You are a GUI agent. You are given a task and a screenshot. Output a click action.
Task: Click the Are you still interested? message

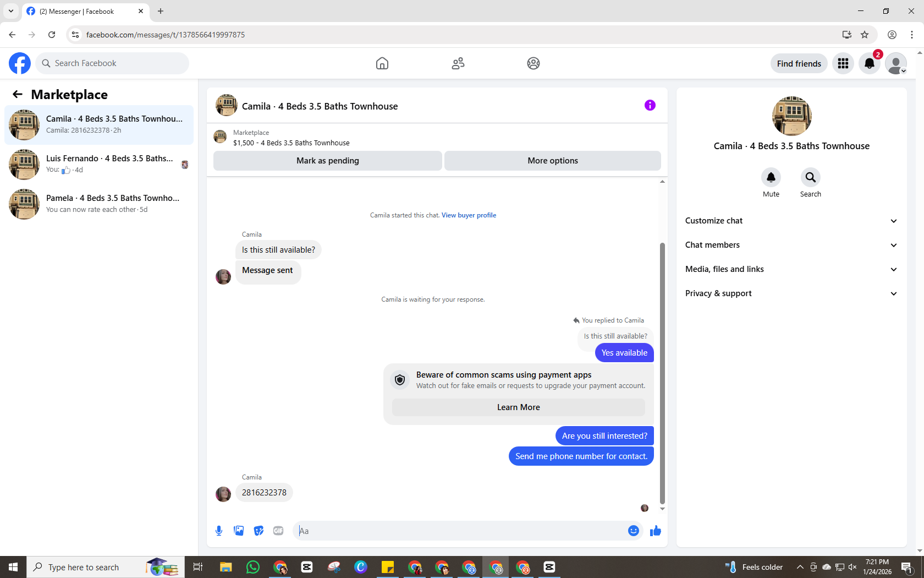pos(604,436)
